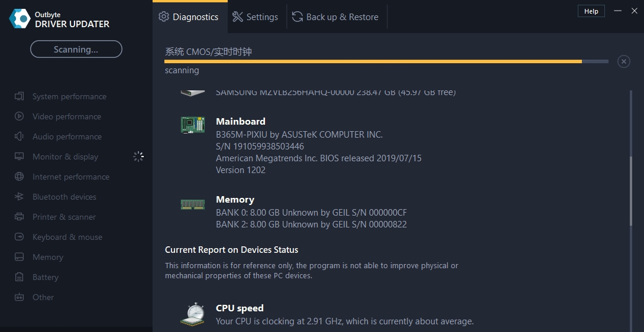644x332 pixels.
Task: Click the System performance sidebar icon
Action: click(x=20, y=96)
